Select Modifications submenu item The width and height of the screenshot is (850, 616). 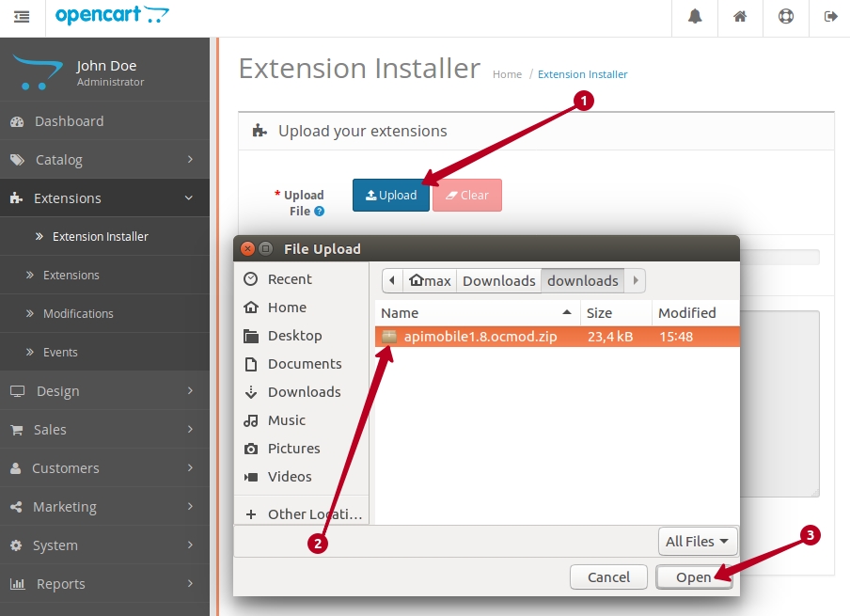78,313
